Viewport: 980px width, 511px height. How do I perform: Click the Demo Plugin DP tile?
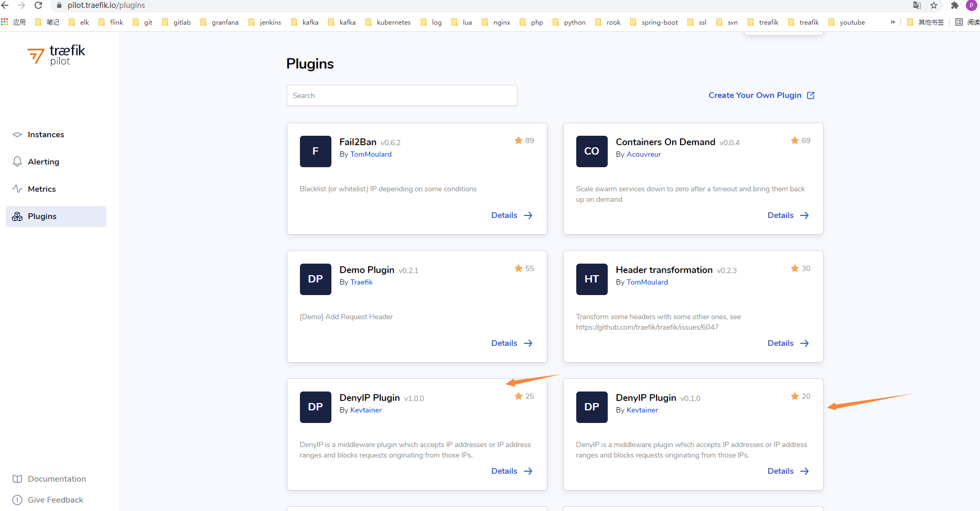[x=315, y=279]
